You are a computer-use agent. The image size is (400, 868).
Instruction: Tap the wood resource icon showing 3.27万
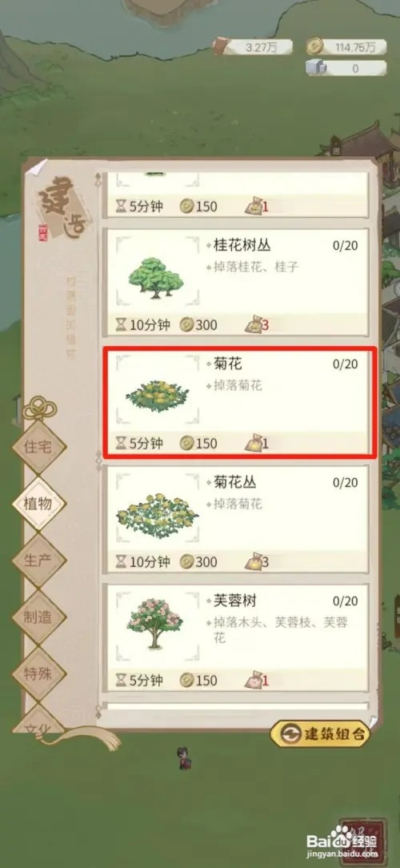click(x=223, y=46)
